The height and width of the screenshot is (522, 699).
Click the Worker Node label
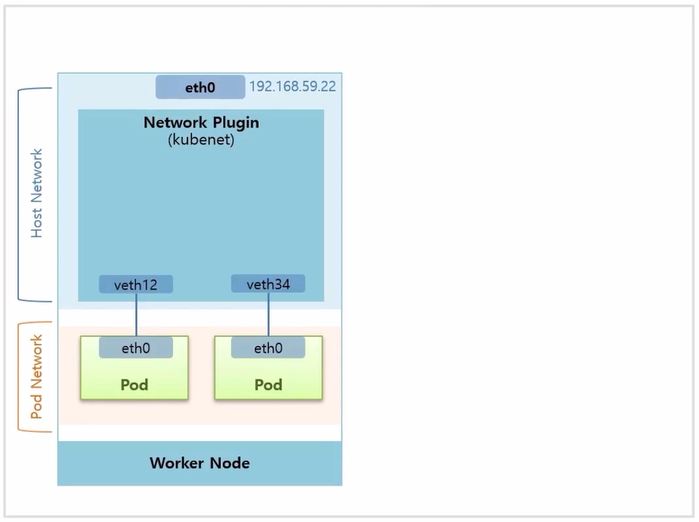click(x=200, y=463)
